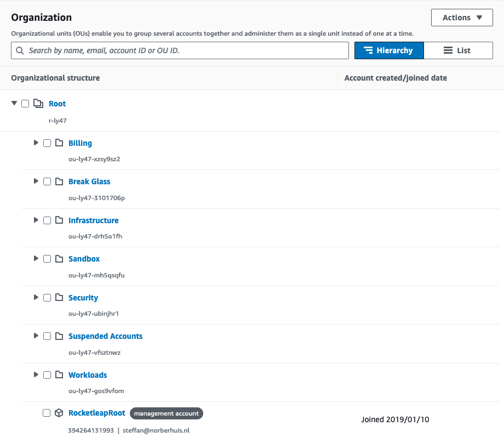
Task: Click the Root organization icon
Action: tap(38, 104)
